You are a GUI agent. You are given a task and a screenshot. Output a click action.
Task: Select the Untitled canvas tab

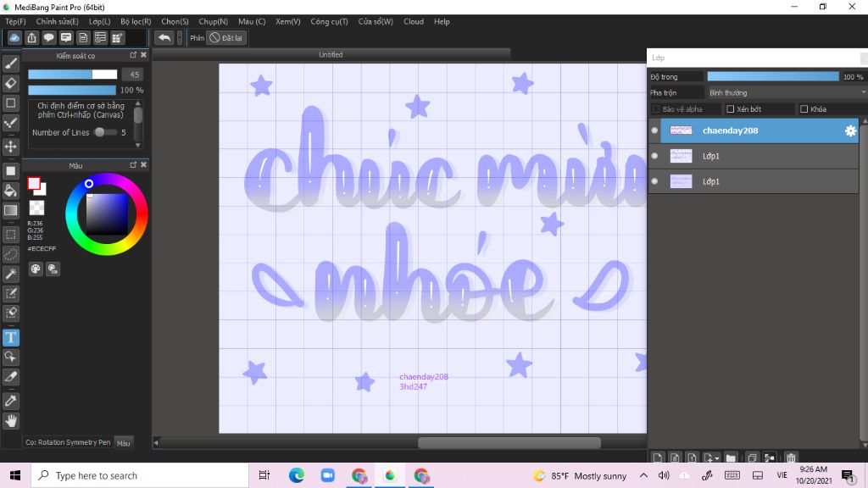331,54
